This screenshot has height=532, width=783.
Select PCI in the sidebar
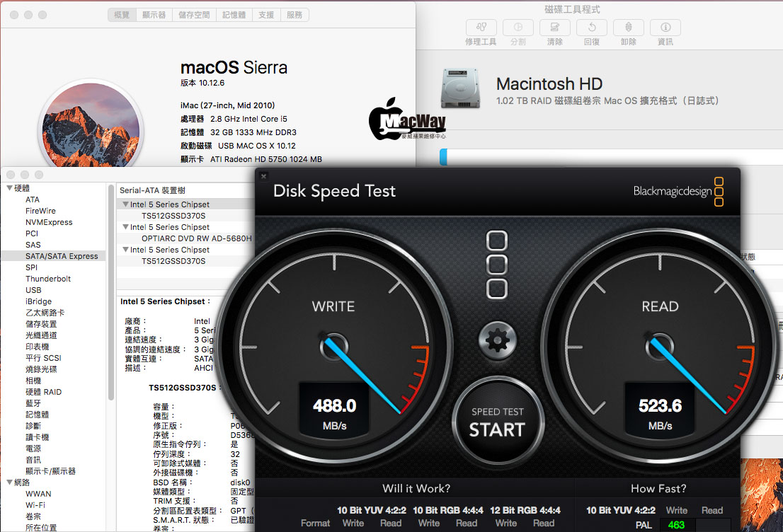pyautogui.click(x=31, y=233)
